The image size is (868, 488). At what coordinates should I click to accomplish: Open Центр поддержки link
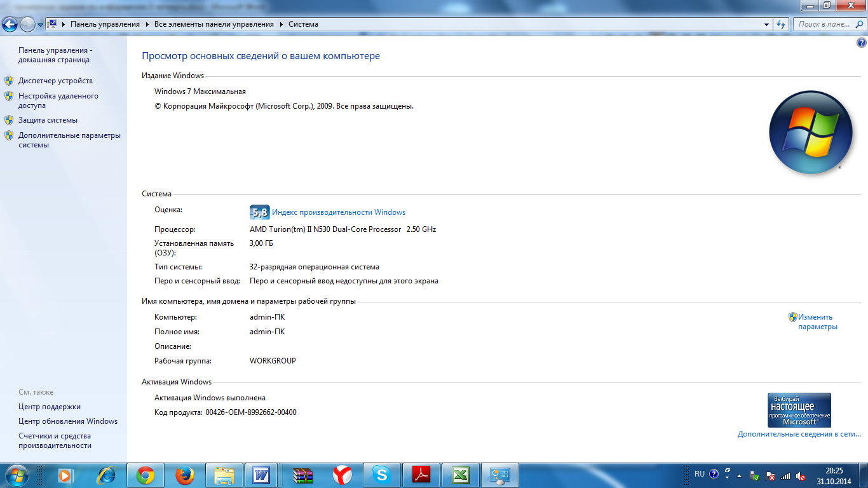[50, 407]
